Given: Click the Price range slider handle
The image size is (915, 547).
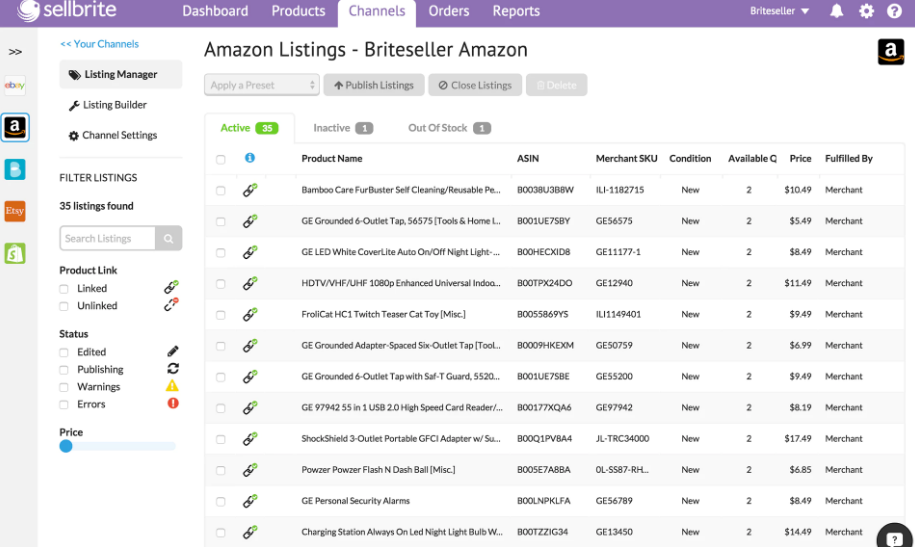Looking at the screenshot, I should [x=66, y=446].
